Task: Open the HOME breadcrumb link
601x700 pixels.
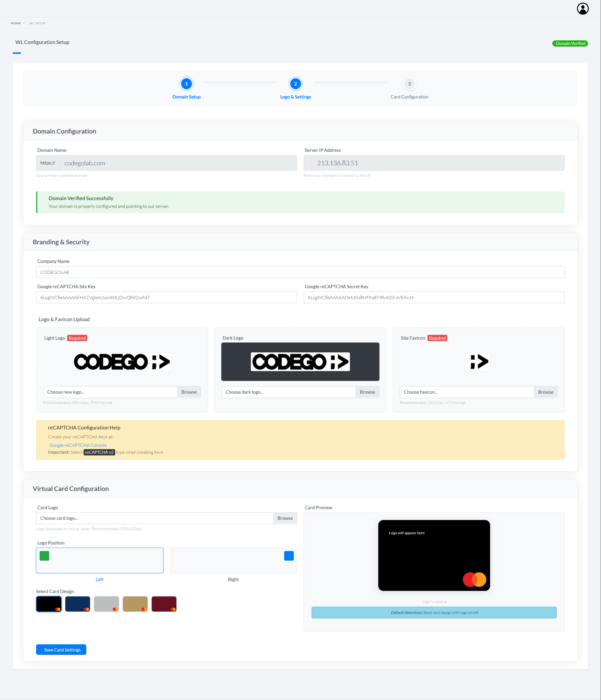Action: click(x=16, y=23)
